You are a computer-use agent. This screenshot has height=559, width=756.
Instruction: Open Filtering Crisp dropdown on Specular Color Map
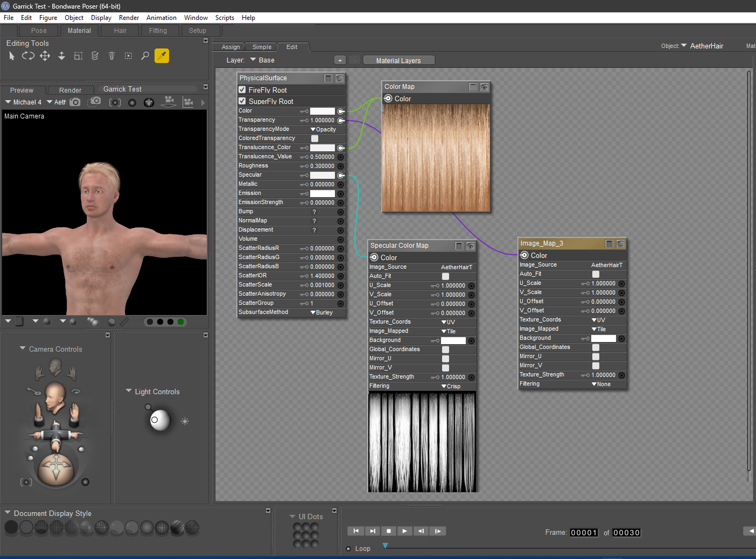pyautogui.click(x=451, y=386)
